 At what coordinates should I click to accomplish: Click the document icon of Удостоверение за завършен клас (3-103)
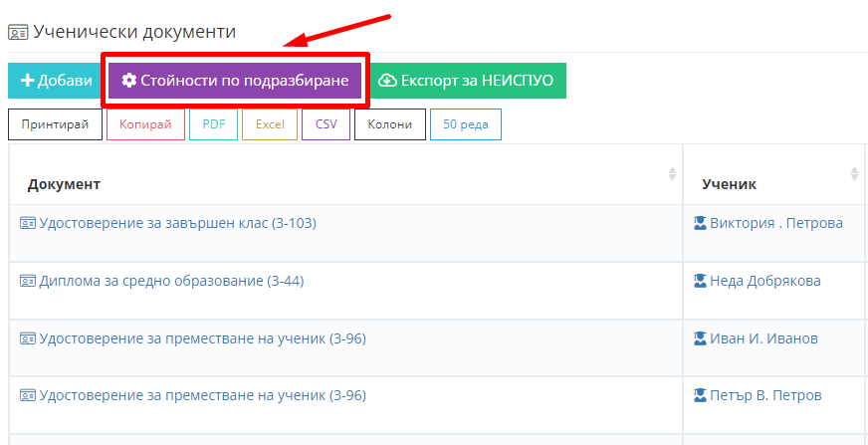[x=28, y=224]
